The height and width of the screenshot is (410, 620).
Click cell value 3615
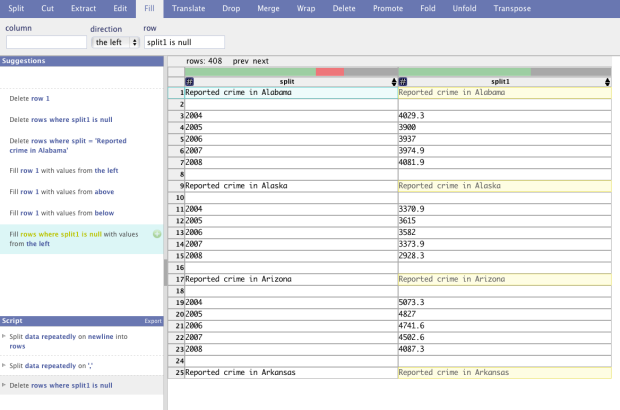505,221
